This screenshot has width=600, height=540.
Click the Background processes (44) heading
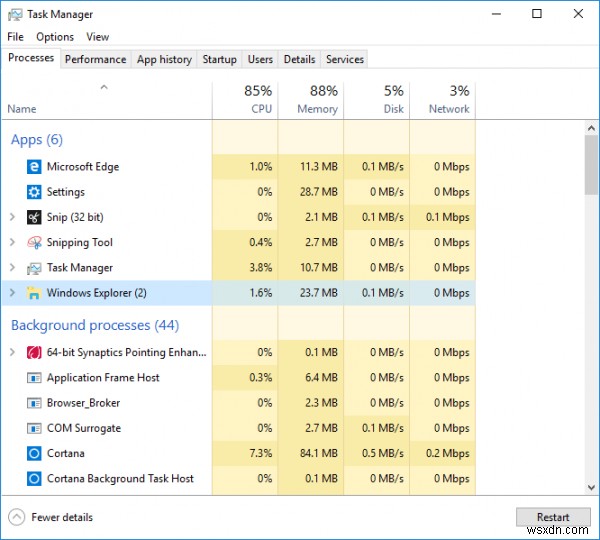tap(95, 325)
